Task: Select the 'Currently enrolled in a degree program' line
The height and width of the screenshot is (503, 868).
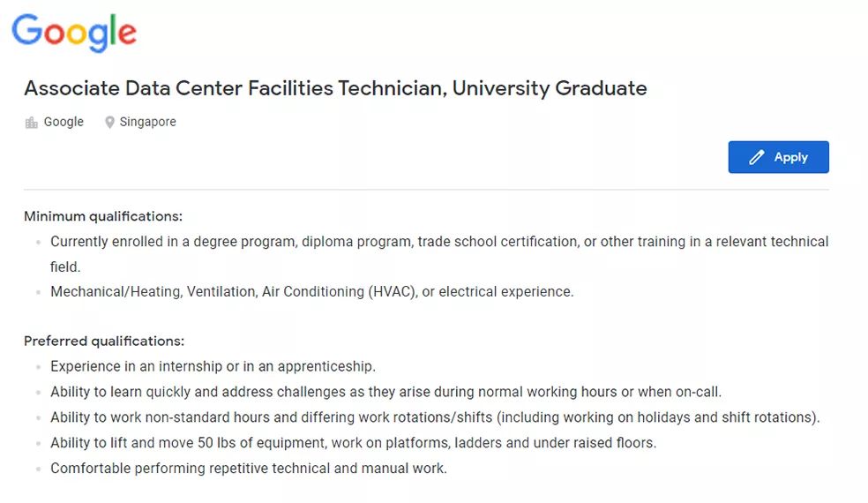Action: (439, 254)
